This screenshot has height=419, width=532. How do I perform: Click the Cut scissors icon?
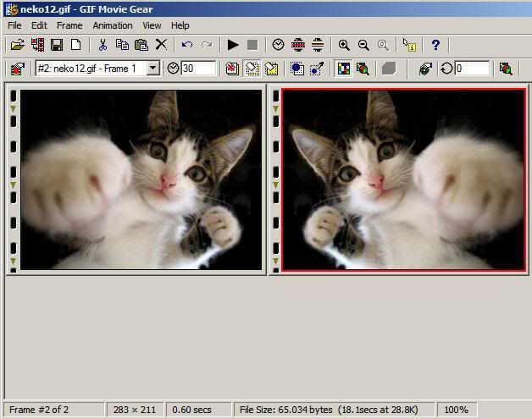[x=103, y=45]
